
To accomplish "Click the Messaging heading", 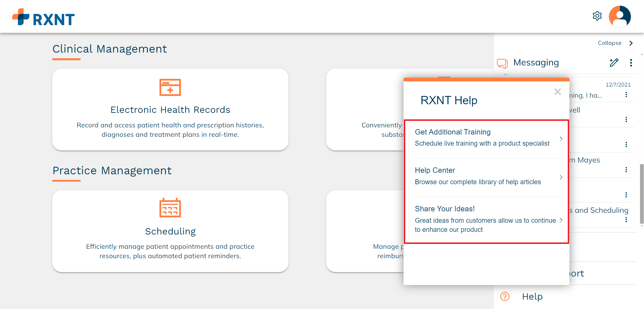I will [x=536, y=63].
